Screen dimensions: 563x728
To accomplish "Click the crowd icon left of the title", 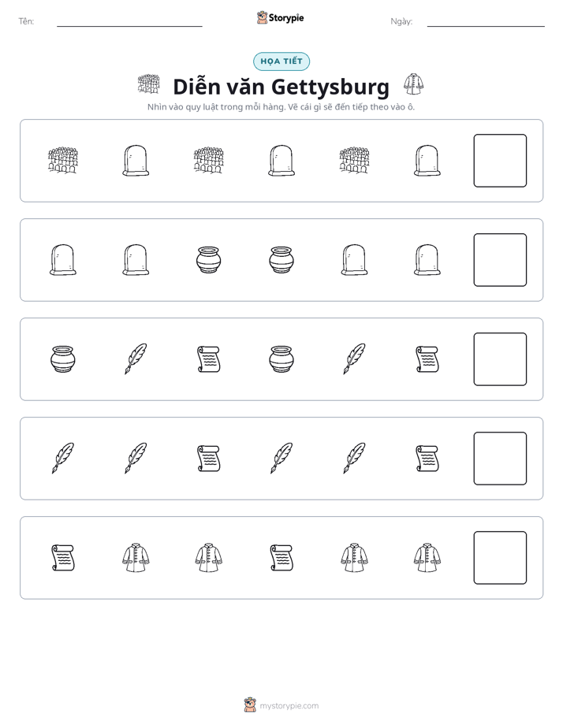I will click(x=149, y=84).
